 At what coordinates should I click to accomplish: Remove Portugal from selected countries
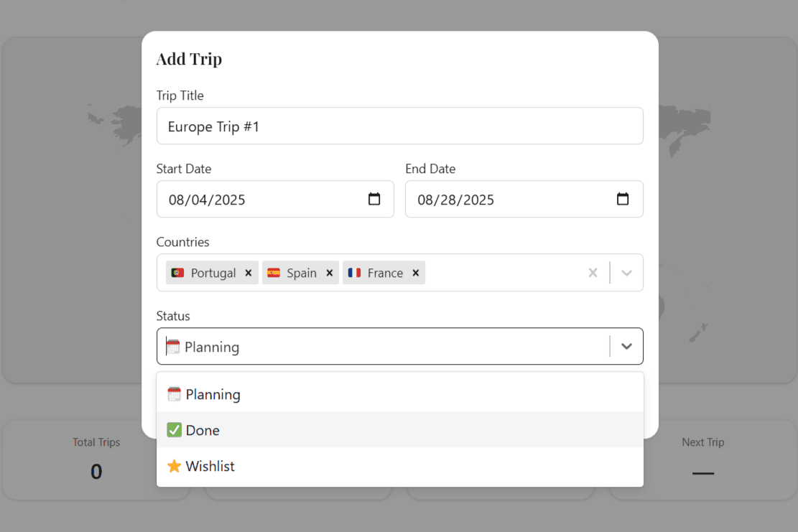[x=248, y=273]
